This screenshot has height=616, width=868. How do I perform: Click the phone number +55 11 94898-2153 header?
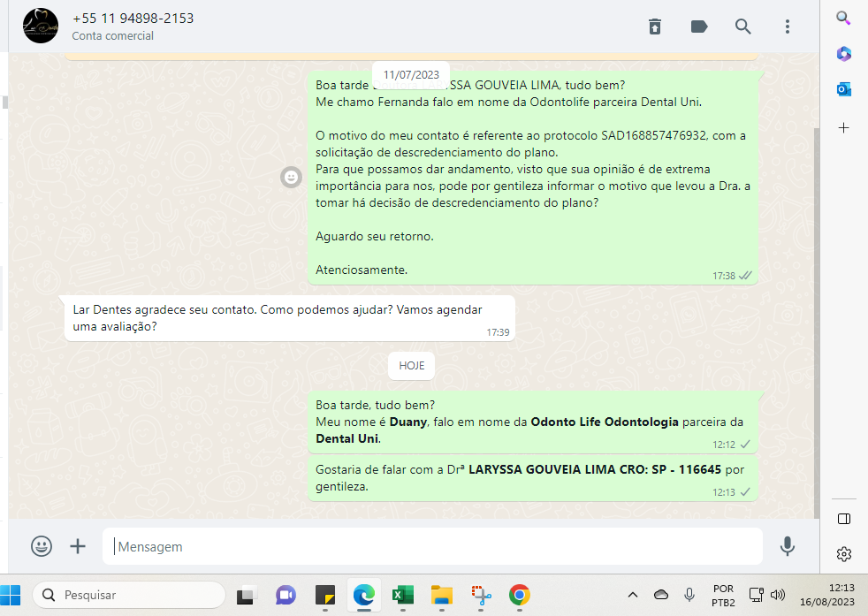click(x=133, y=19)
